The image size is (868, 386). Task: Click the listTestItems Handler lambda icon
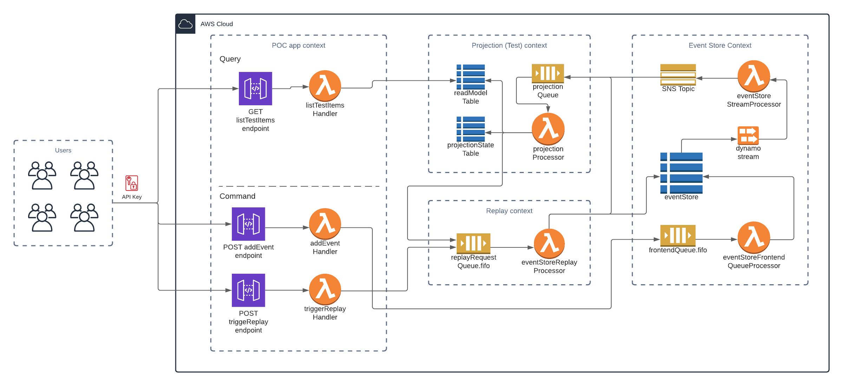click(x=325, y=86)
